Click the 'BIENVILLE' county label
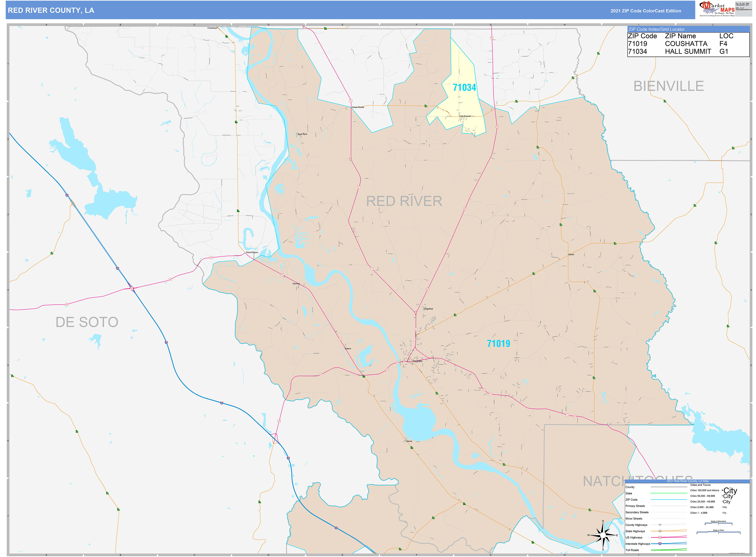Screen dimensions: 756x557 (x=668, y=86)
